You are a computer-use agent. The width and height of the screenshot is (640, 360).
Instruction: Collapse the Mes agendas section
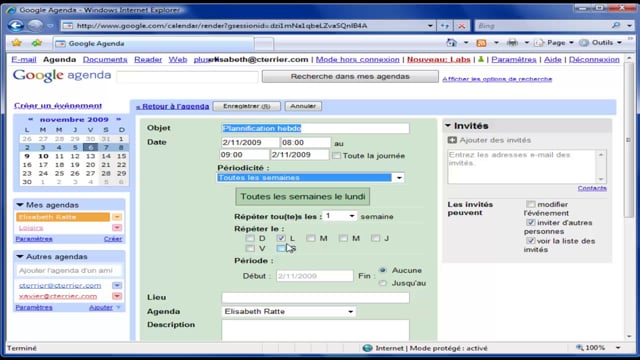coord(20,205)
